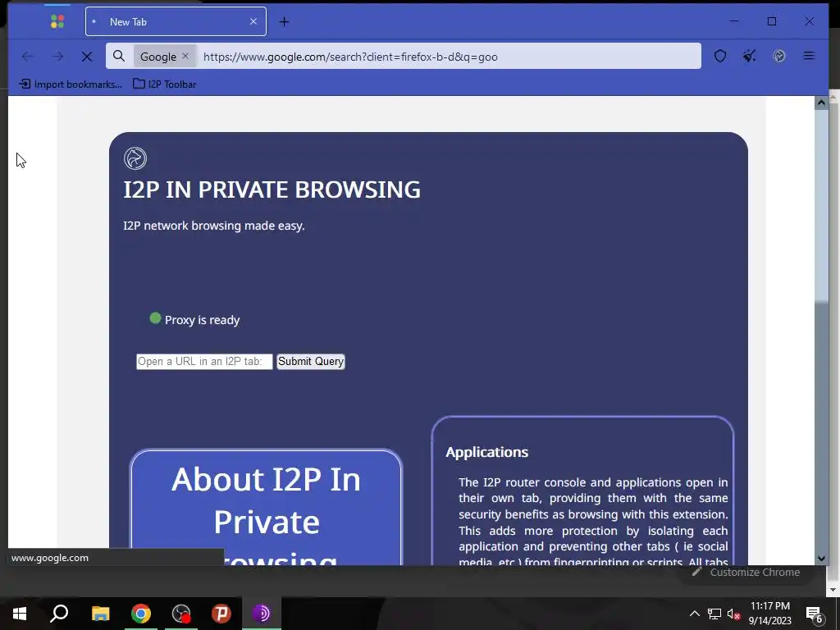
Task: Click Import bookmarks... in bookmarks bar
Action: 71,84
